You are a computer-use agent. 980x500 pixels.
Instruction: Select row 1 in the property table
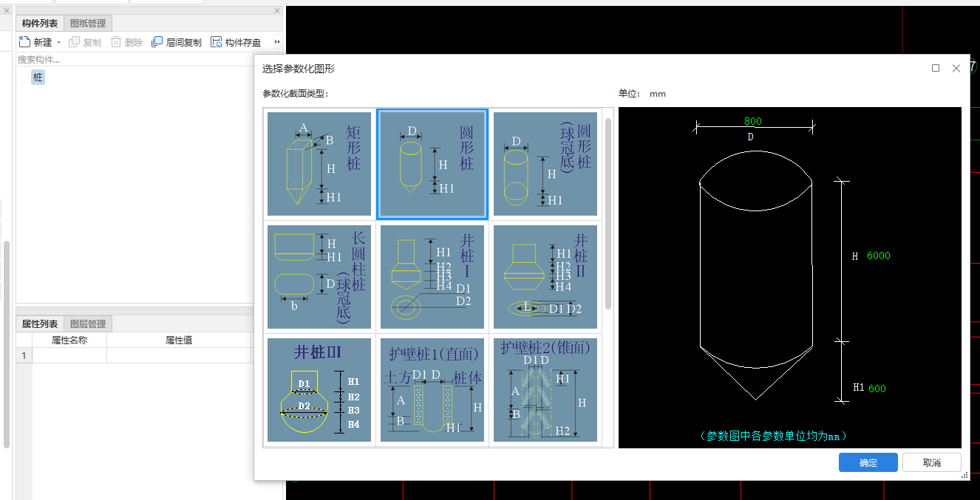(x=24, y=356)
